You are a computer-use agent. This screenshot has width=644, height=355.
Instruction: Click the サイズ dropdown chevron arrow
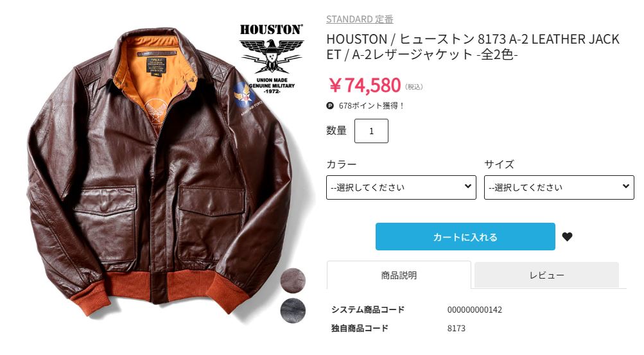[625, 186]
